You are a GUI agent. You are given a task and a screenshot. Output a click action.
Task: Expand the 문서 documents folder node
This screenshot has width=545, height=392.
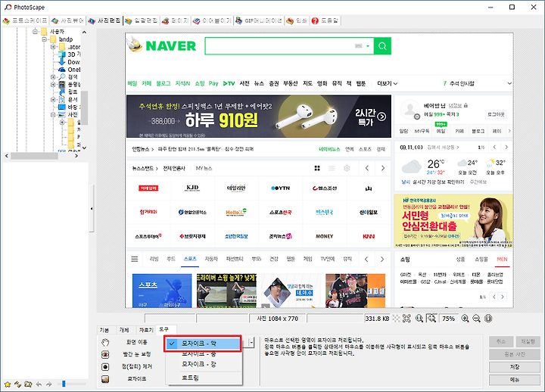(x=53, y=100)
